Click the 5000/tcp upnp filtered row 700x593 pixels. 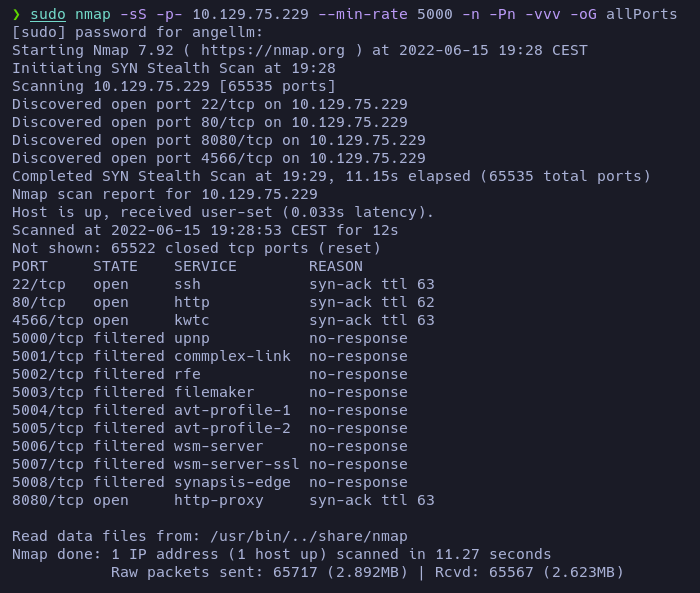tap(210, 338)
